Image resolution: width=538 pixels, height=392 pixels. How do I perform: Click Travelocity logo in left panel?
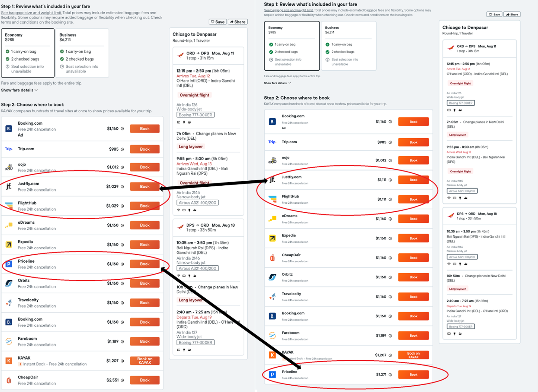tap(9, 303)
